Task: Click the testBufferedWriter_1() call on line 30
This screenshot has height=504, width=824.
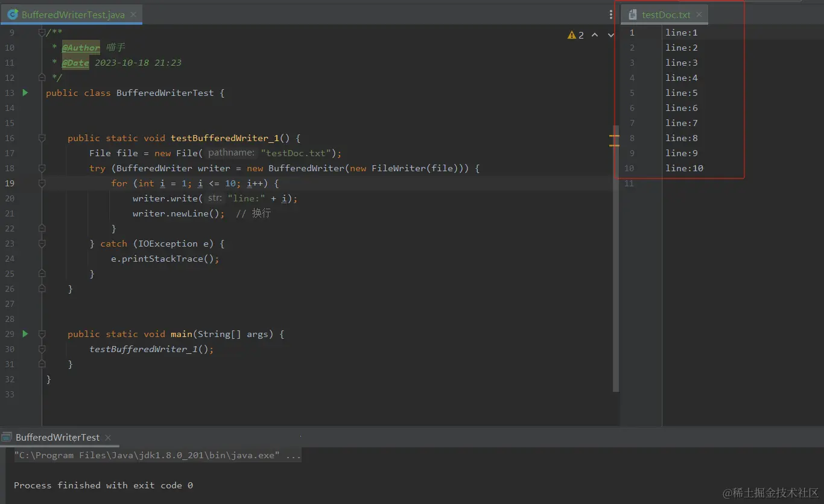Action: 149,349
